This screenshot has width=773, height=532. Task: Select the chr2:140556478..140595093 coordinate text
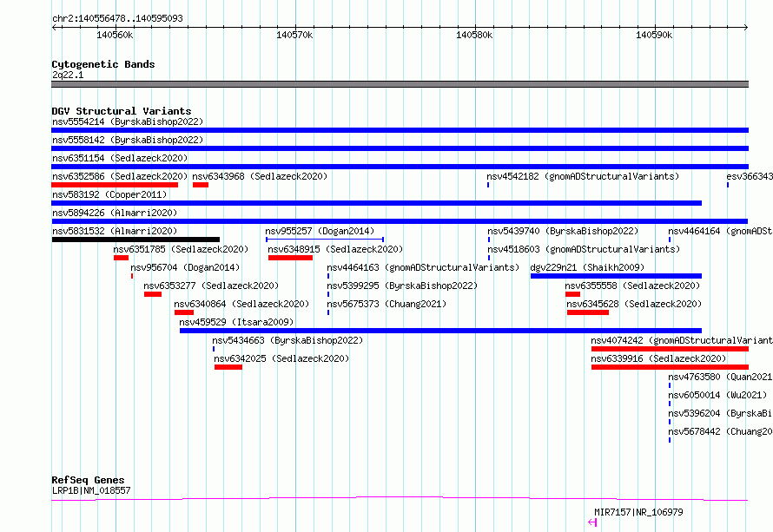[x=117, y=18]
